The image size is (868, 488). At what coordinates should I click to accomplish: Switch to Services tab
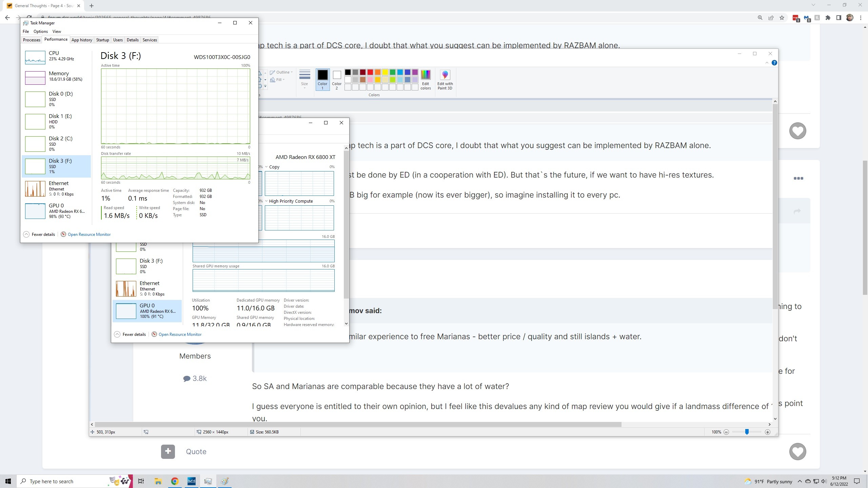tap(150, 40)
